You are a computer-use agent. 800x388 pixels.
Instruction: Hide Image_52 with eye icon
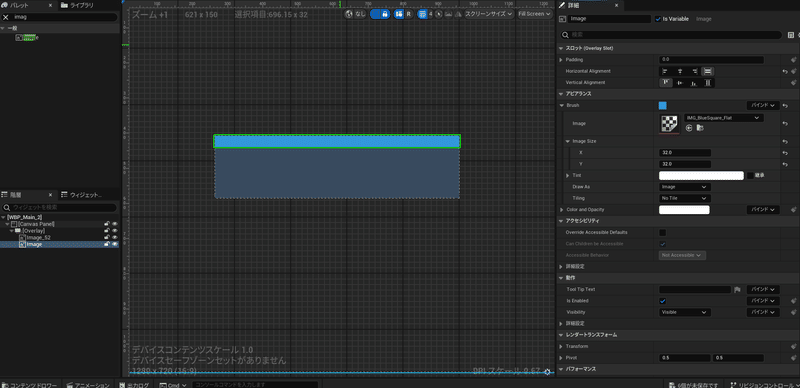click(115, 237)
